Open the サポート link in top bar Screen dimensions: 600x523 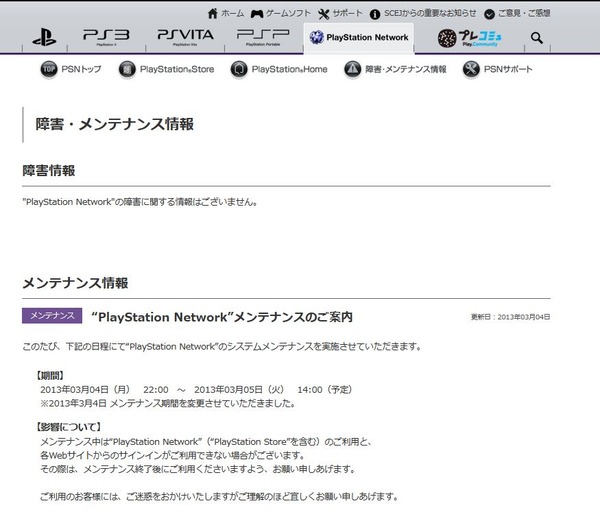pyautogui.click(x=347, y=13)
